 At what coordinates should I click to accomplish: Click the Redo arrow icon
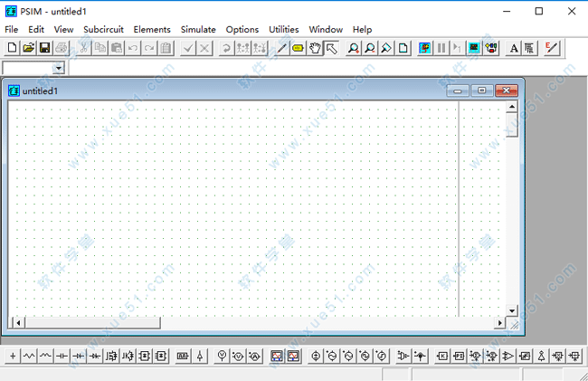[149, 48]
